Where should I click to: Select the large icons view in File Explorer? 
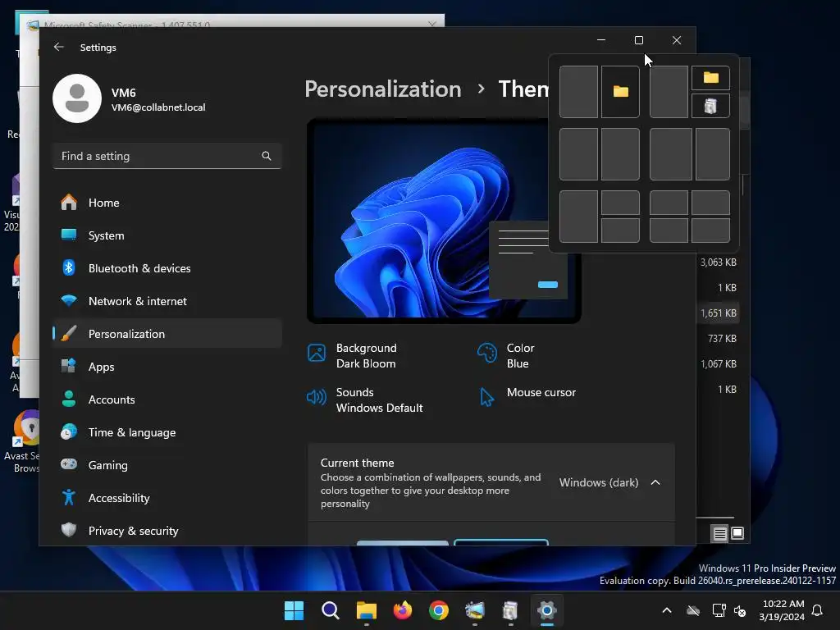(x=737, y=533)
